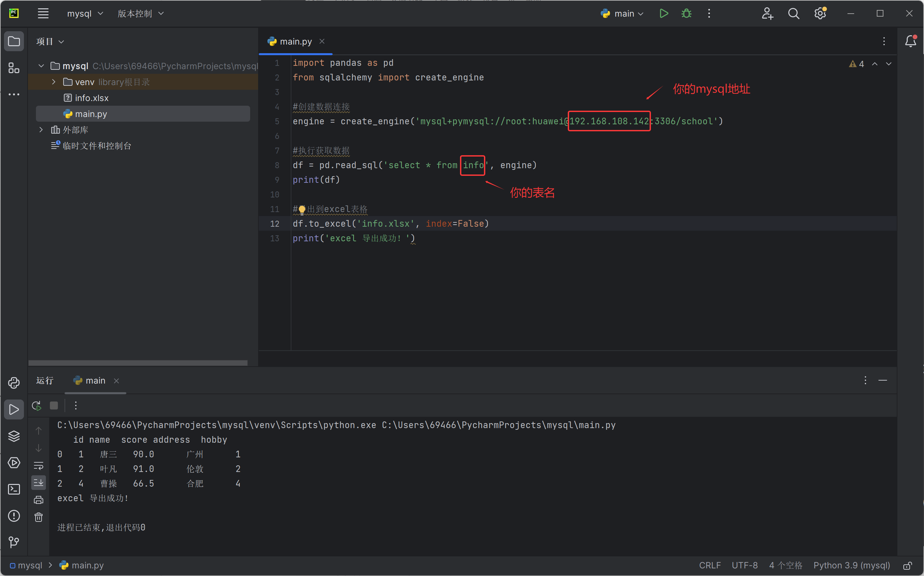
Task: Open the Services tool window
Action: click(14, 462)
